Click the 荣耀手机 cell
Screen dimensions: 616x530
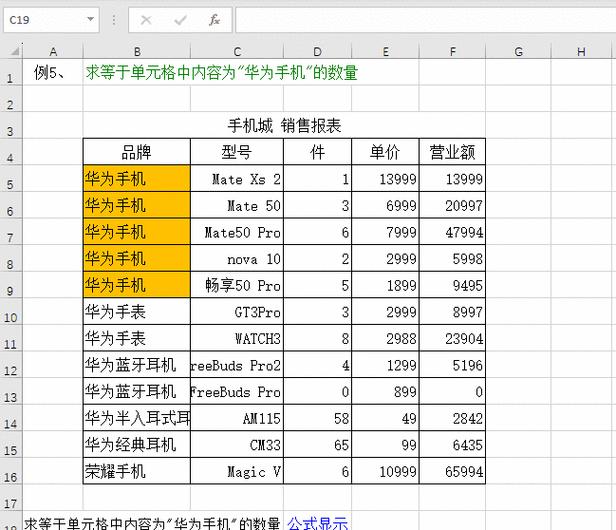tap(137, 471)
